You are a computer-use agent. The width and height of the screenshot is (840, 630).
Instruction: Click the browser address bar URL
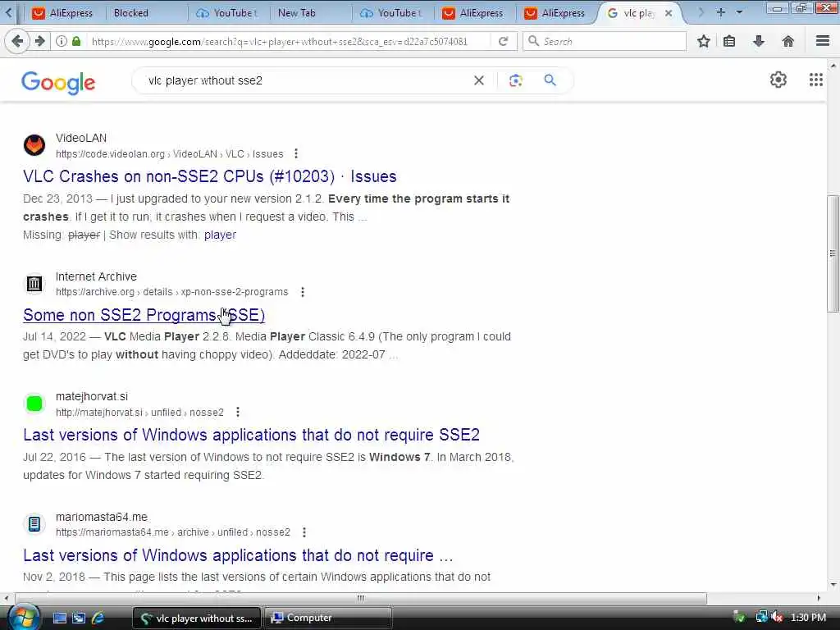coord(280,41)
